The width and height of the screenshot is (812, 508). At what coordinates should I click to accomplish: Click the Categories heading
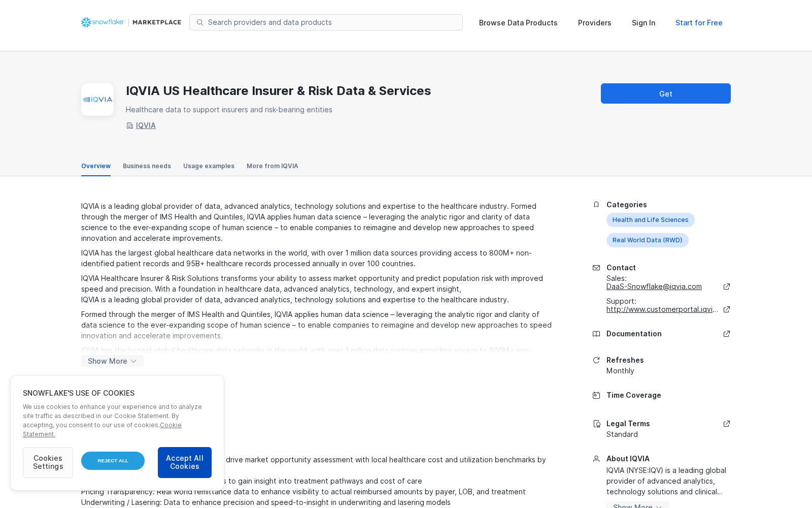click(x=627, y=205)
